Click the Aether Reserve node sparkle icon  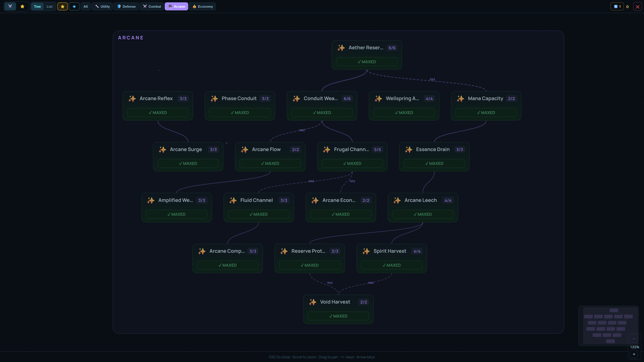pyautogui.click(x=341, y=48)
